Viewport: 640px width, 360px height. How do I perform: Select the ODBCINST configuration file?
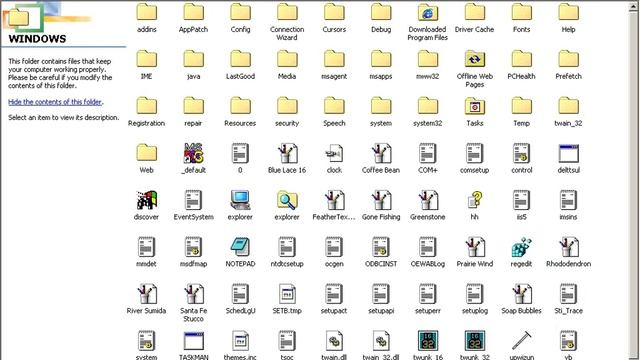point(381,247)
